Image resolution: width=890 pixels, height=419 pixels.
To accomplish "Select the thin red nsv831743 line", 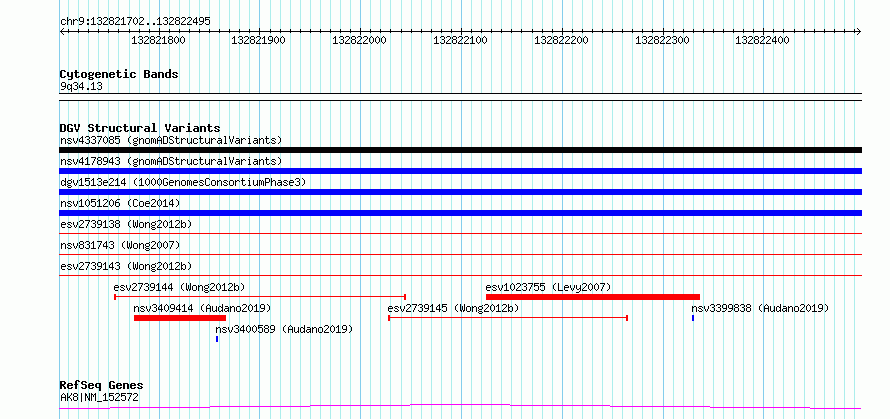I will click(x=460, y=254).
